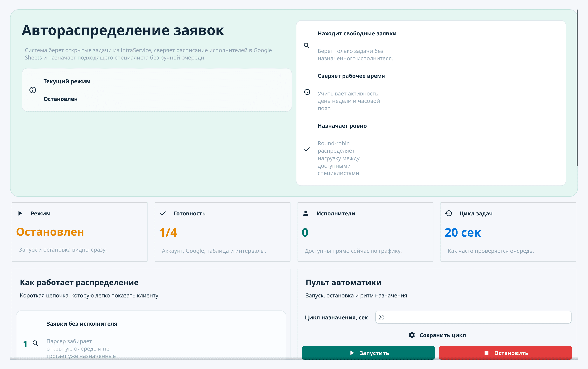
Task: Click history icon in Цикл задач card
Action: coord(449,213)
